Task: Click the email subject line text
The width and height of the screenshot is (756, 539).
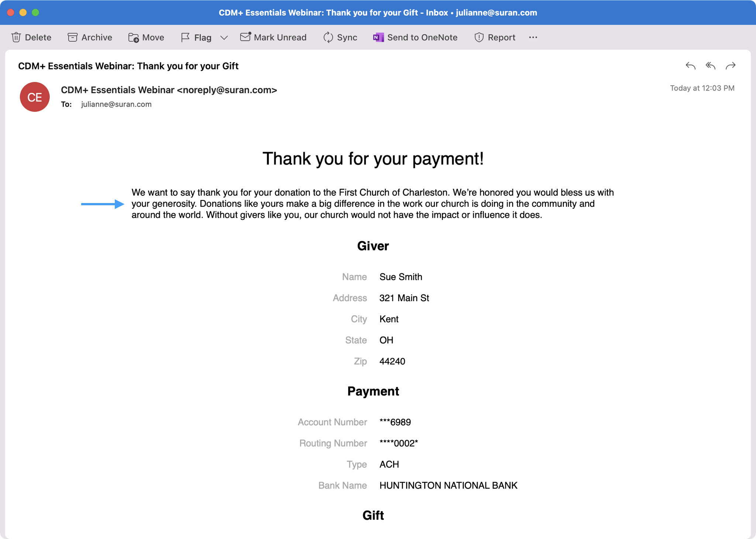Action: 128,66
